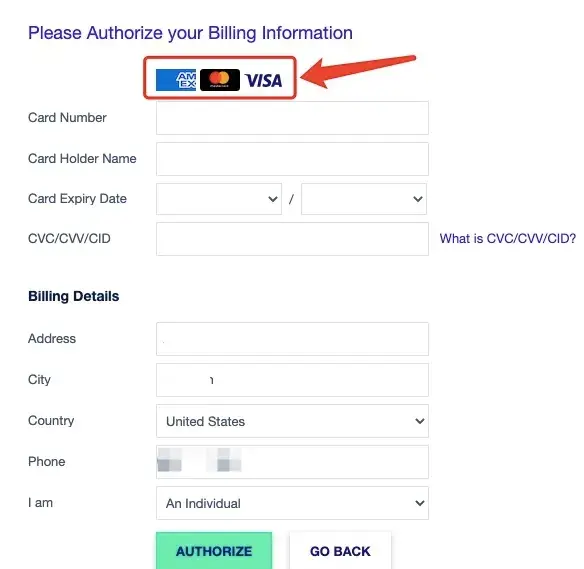Submit with the green AUTHORIZE button
The width and height of the screenshot is (584, 569).
click(214, 551)
